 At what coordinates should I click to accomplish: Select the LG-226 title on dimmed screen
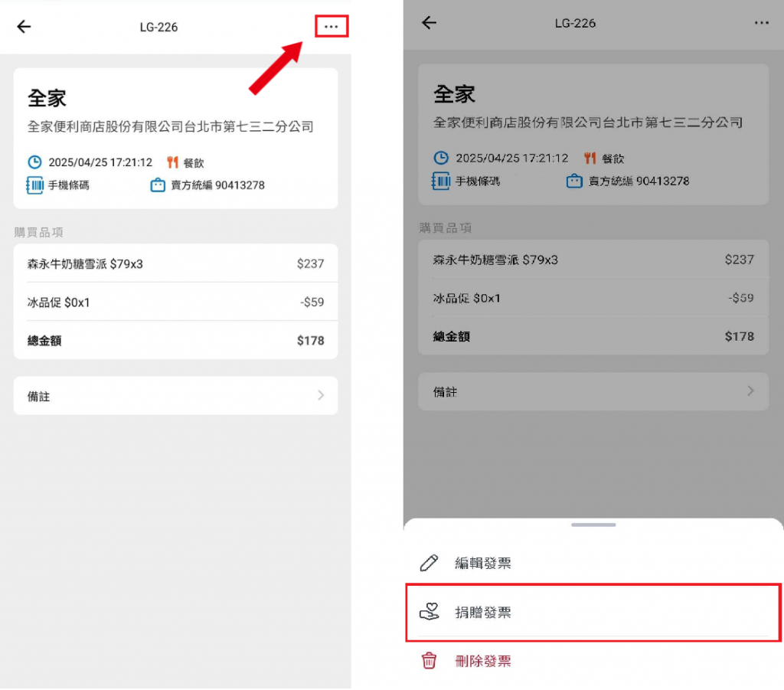click(575, 23)
